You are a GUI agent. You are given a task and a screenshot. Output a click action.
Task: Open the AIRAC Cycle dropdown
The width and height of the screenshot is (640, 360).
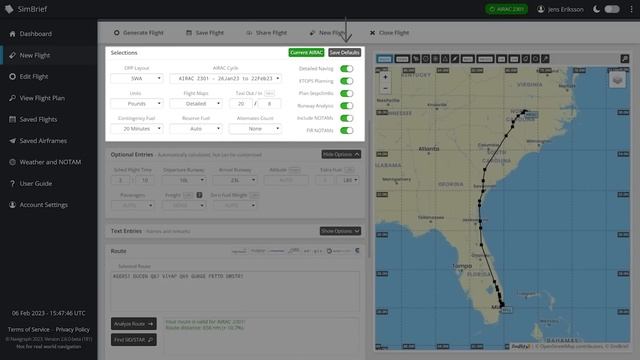pyautogui.click(x=225, y=78)
